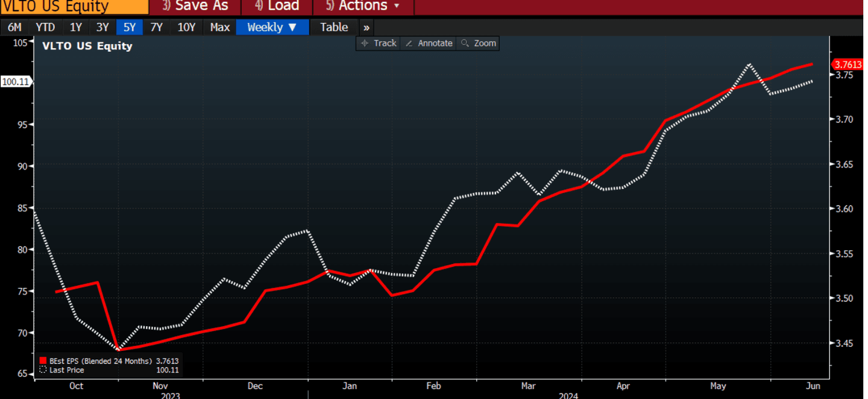Activate the Zoom magnifier tool

click(x=478, y=43)
